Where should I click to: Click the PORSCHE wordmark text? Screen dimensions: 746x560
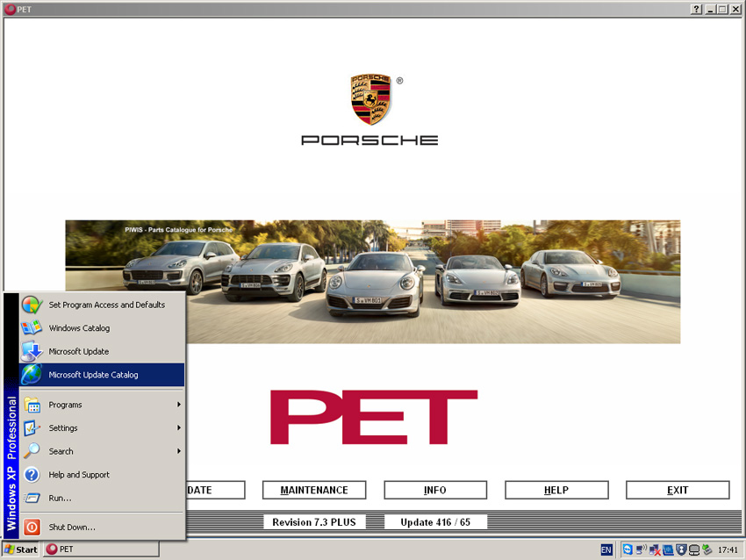pos(369,140)
